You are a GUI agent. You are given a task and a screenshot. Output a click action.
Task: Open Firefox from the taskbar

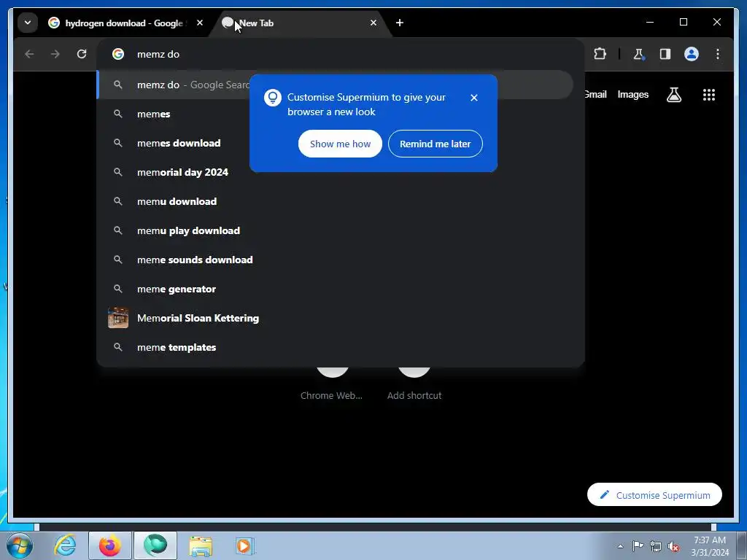(110, 545)
